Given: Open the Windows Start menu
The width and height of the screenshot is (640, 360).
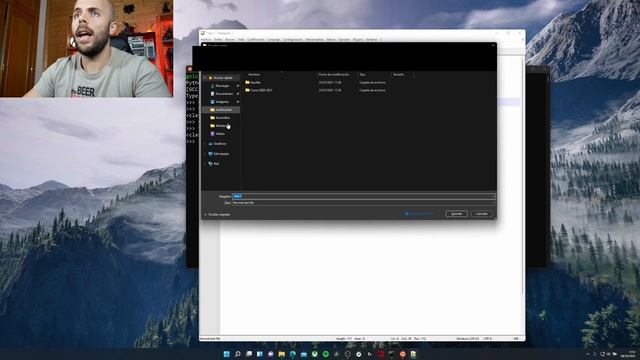Looking at the screenshot, I should point(226,354).
